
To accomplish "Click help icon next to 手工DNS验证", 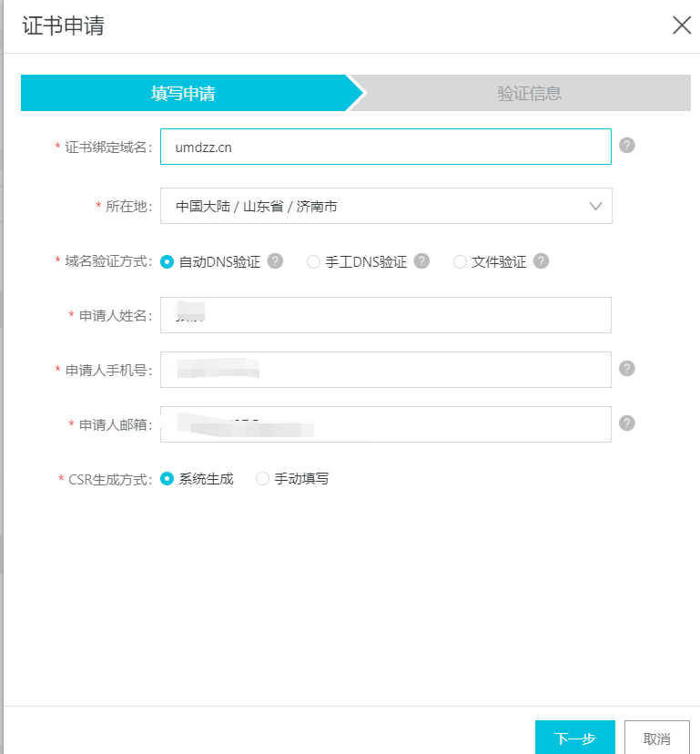I will (421, 261).
